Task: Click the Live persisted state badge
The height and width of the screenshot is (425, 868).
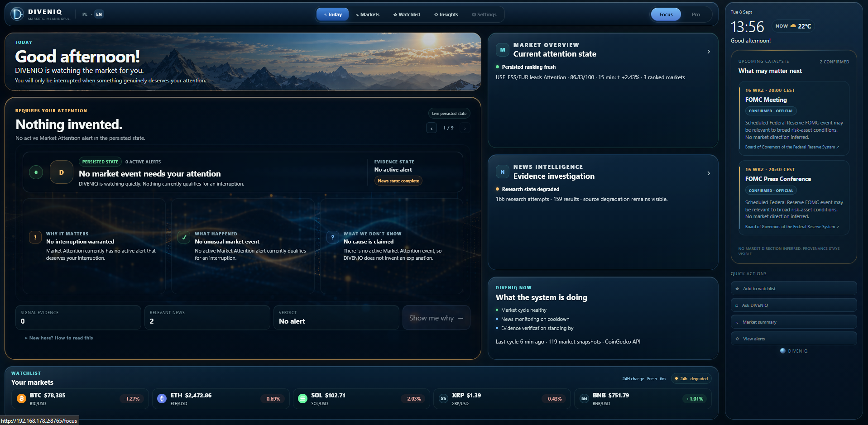Action: pyautogui.click(x=449, y=114)
